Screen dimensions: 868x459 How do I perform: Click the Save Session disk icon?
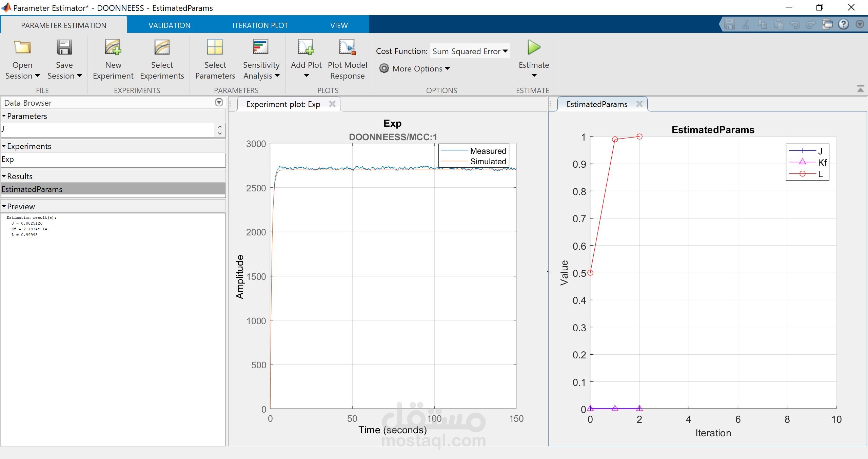pos(64,48)
